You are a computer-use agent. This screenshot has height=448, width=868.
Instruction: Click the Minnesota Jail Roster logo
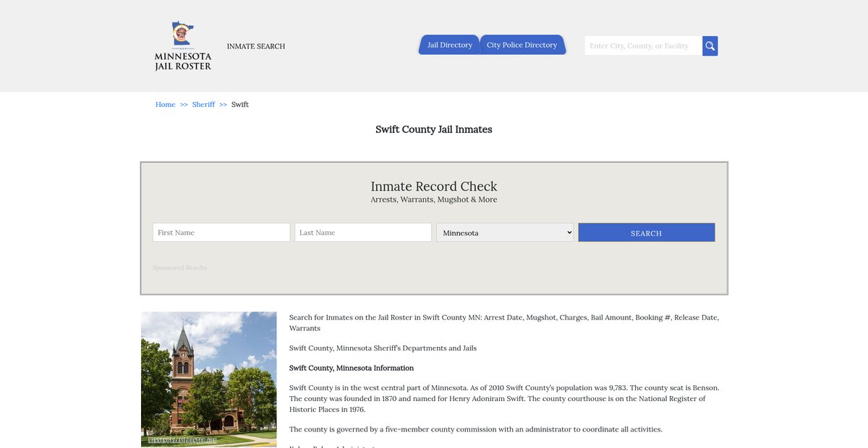pos(183,46)
